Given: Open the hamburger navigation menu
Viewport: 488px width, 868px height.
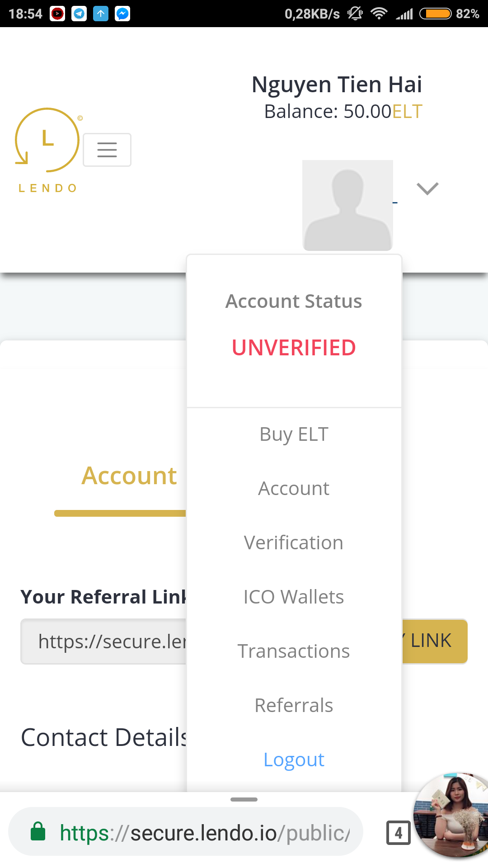Looking at the screenshot, I should point(107,150).
